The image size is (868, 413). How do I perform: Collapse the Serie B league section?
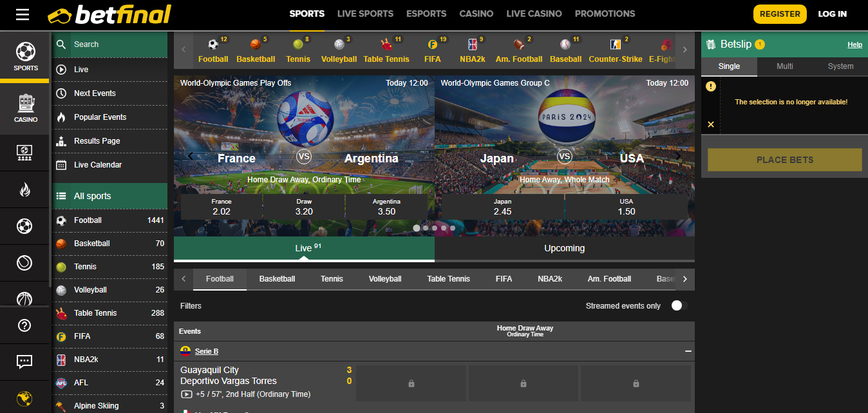[688, 351]
